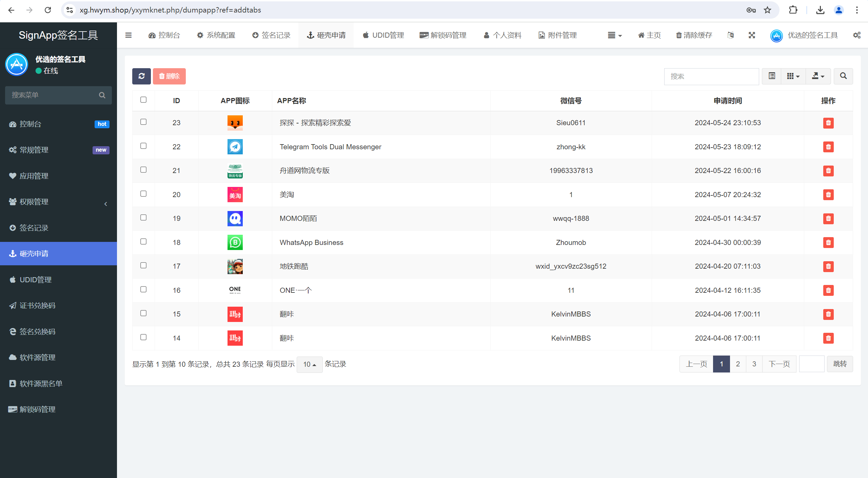Open the 附件管理 tab
868x478 pixels.
pos(557,35)
